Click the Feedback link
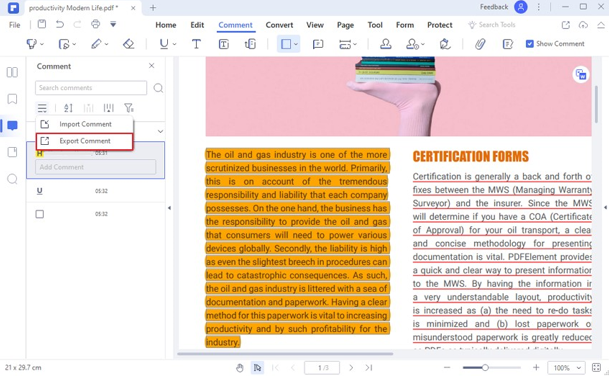This screenshot has width=609, height=377. pos(494,7)
